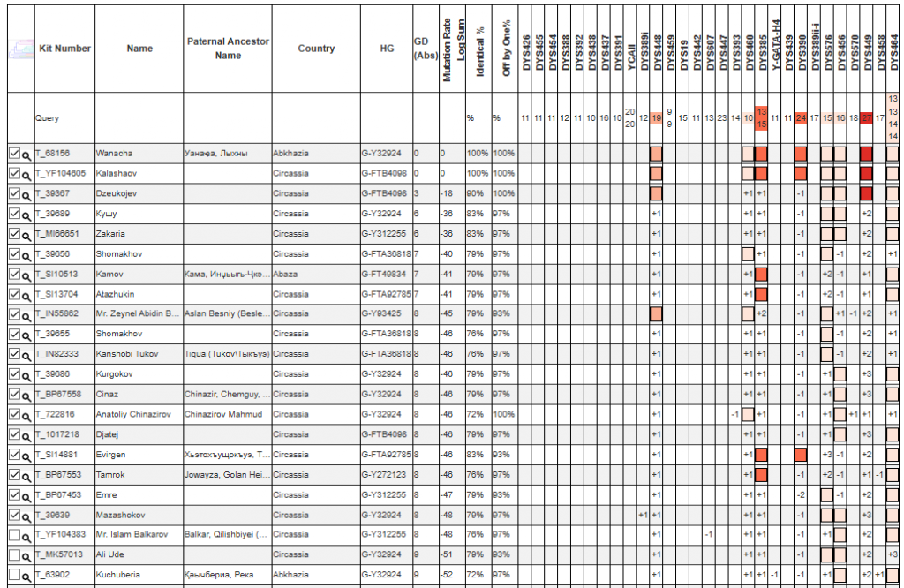Click red DYS449 cell in Wanacha row
Viewport: 904px width, 588px height.
click(x=866, y=154)
